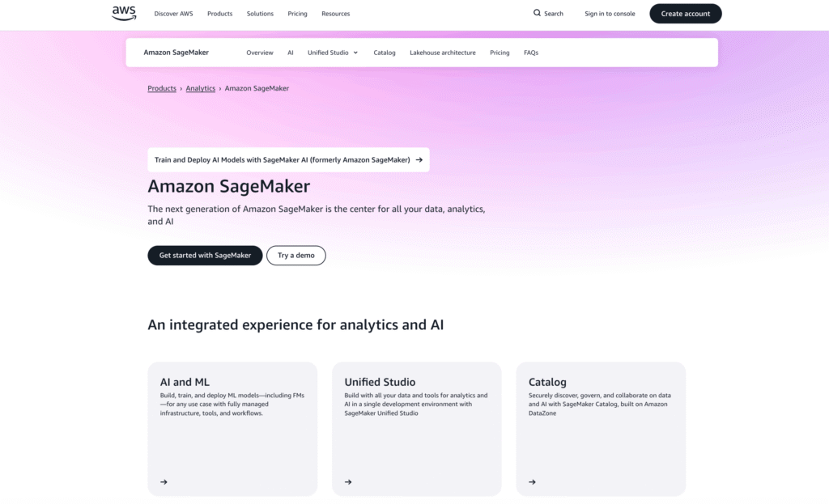The image size is (829, 504).
Task: Open the Discover AWS menu
Action: [173, 13]
